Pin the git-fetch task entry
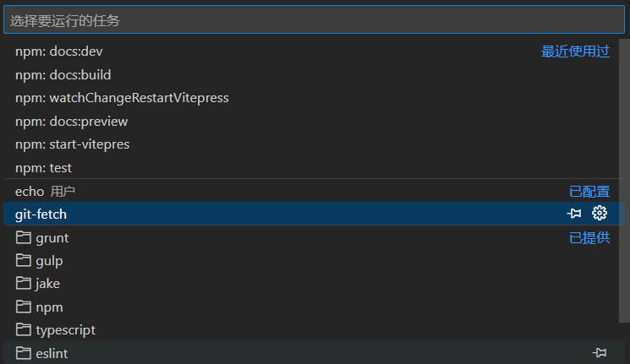Screen dimensions: 630x364 pyautogui.click(x=574, y=214)
